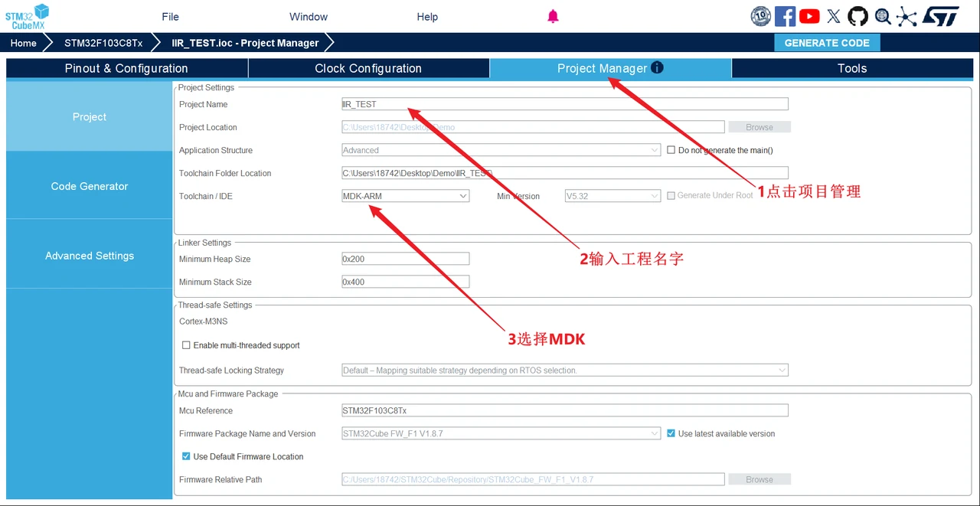The image size is (980, 506).
Task: Select the Project side tab
Action: point(90,116)
